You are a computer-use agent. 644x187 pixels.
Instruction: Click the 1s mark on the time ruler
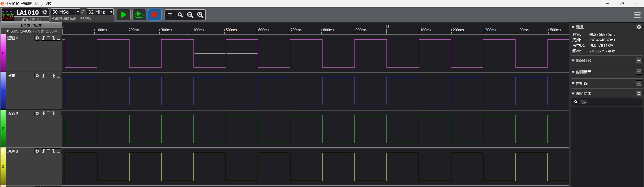tap(388, 26)
